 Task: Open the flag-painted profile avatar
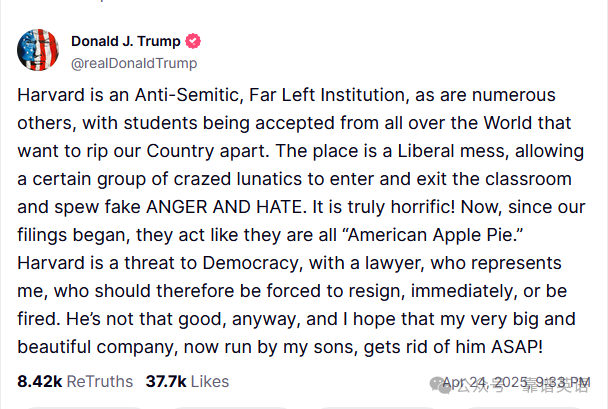click(x=38, y=50)
